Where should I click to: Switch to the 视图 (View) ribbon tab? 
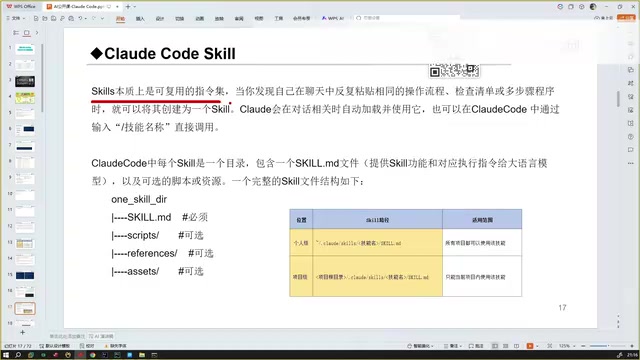pyautogui.click(x=259, y=18)
